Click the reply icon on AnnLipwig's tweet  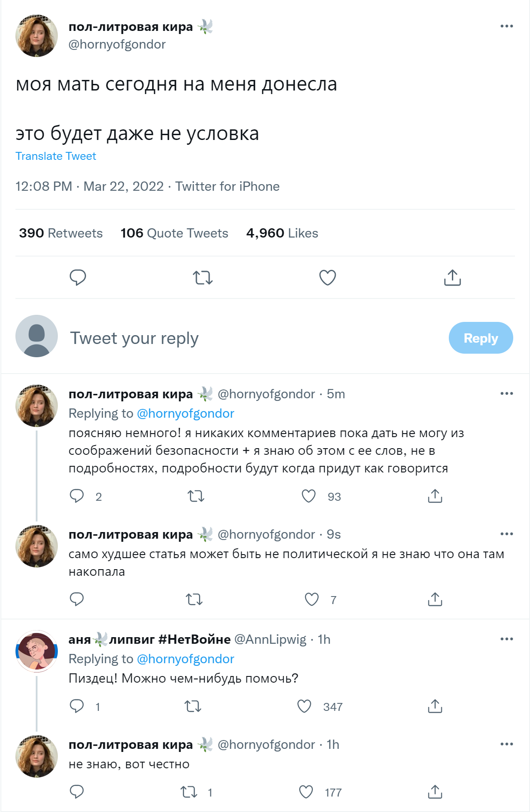77,706
